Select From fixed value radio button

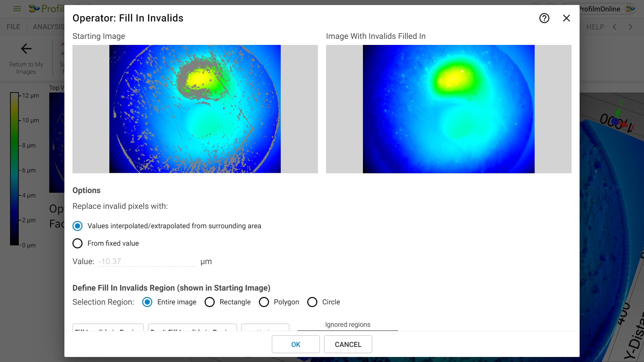coord(77,243)
